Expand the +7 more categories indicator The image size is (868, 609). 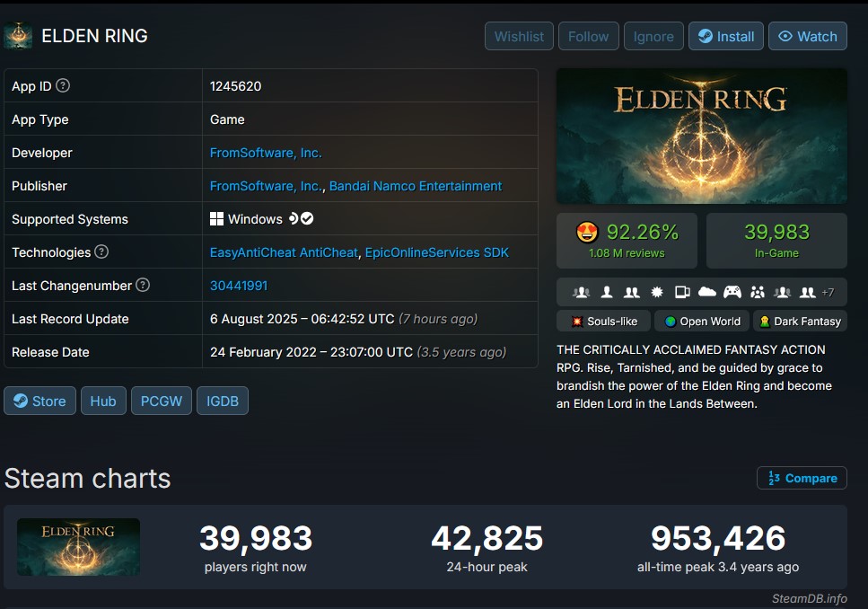point(828,292)
